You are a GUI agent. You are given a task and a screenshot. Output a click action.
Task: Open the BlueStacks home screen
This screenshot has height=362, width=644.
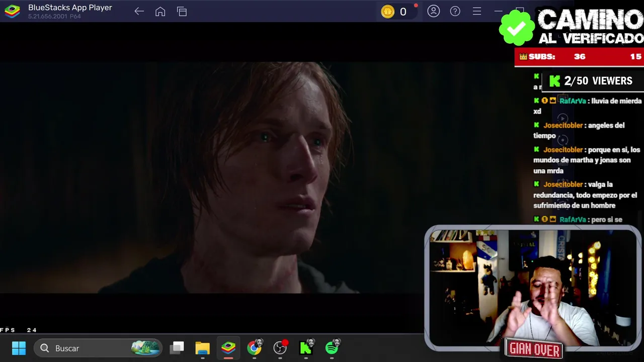point(160,12)
